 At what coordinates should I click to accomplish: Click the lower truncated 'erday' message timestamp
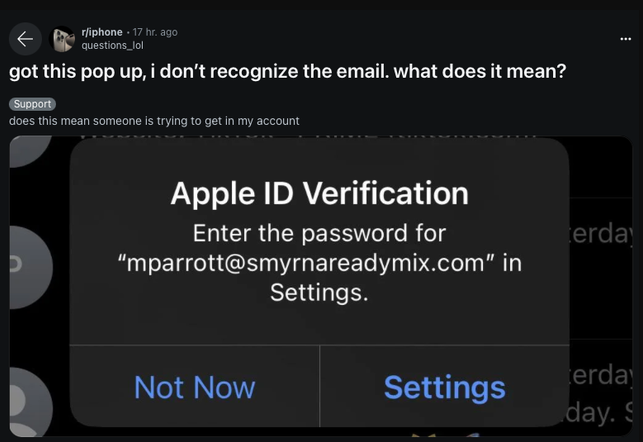click(x=601, y=375)
